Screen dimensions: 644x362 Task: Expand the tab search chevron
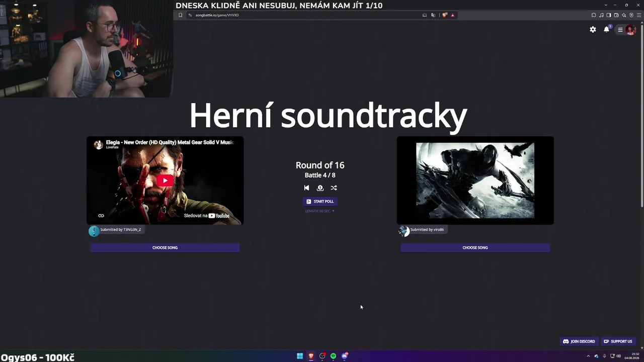point(606,5)
